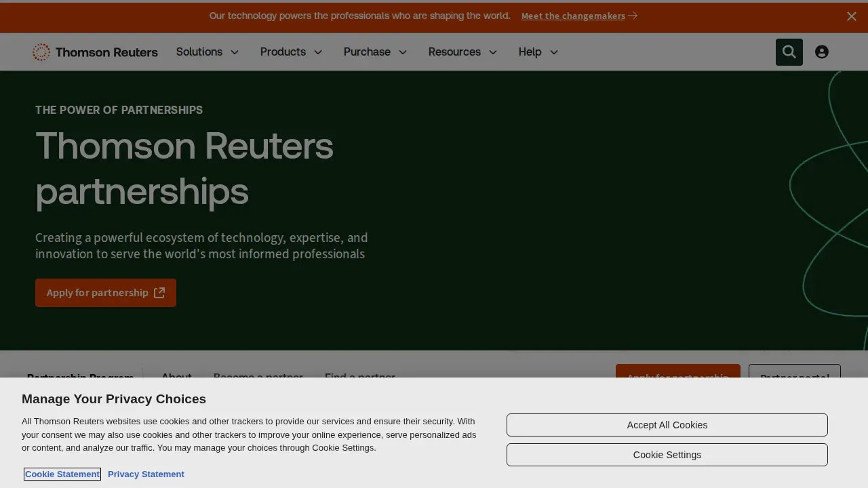The height and width of the screenshot is (488, 868).
Task: Click the Apply for partnership hero button
Action: [x=106, y=293]
